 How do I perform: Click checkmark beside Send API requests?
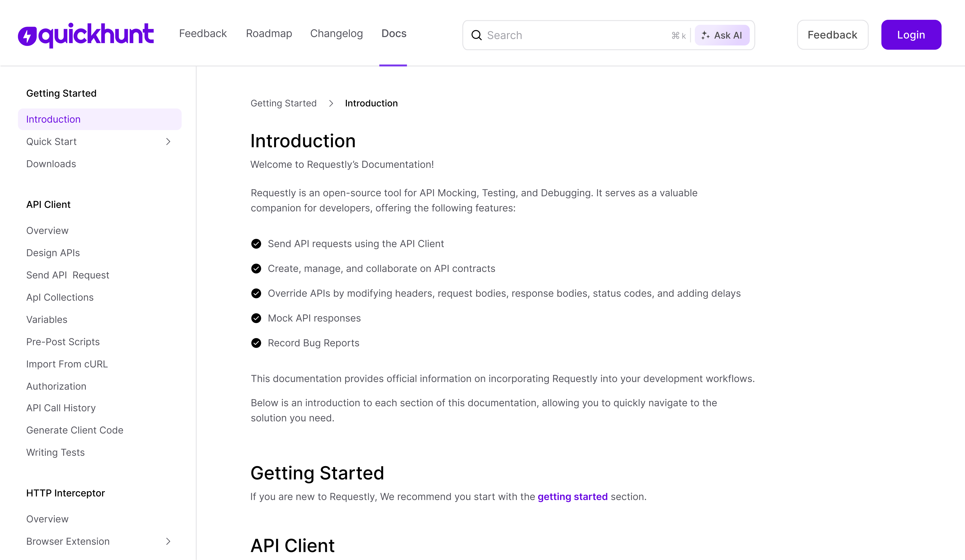(256, 244)
